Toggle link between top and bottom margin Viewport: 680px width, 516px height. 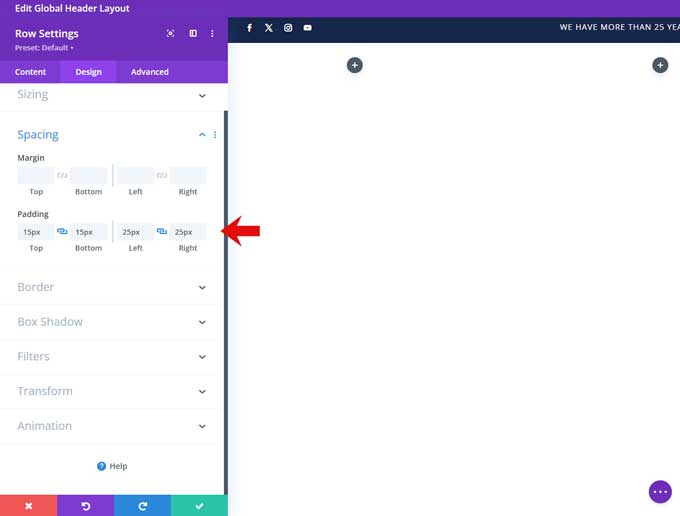tap(62, 176)
